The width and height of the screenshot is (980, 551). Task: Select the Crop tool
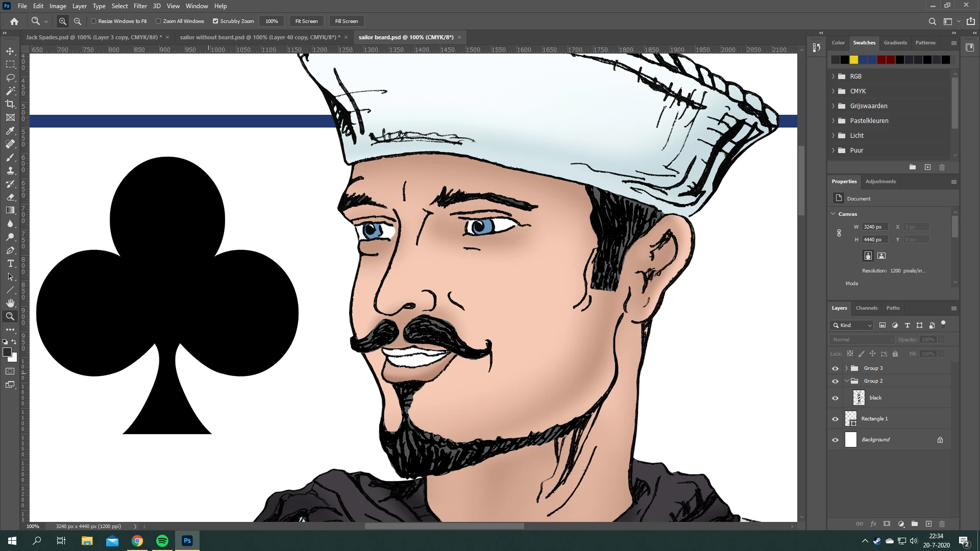pos(10,104)
